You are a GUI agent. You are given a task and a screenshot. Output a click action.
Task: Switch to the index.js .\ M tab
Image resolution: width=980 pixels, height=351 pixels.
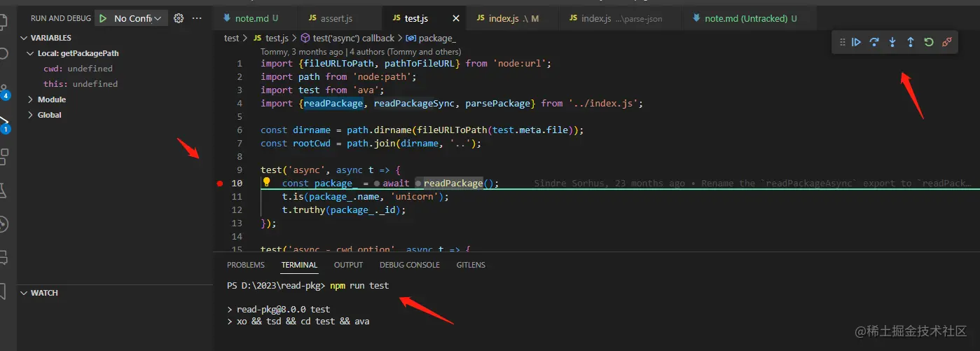tap(512, 18)
